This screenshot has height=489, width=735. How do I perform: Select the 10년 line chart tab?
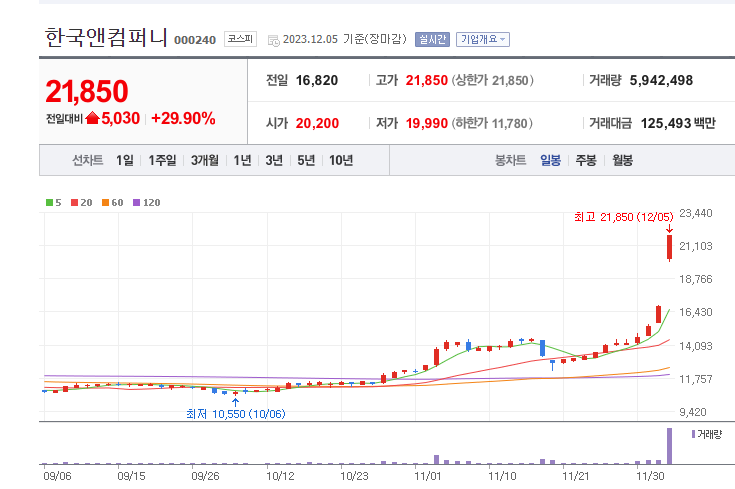tap(341, 160)
